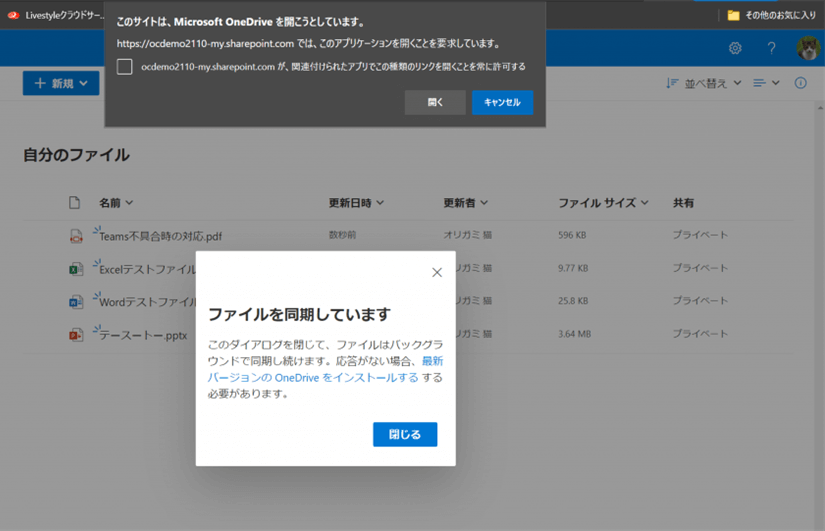Open the information details pane icon
This screenshot has height=531, width=825.
pyautogui.click(x=801, y=83)
